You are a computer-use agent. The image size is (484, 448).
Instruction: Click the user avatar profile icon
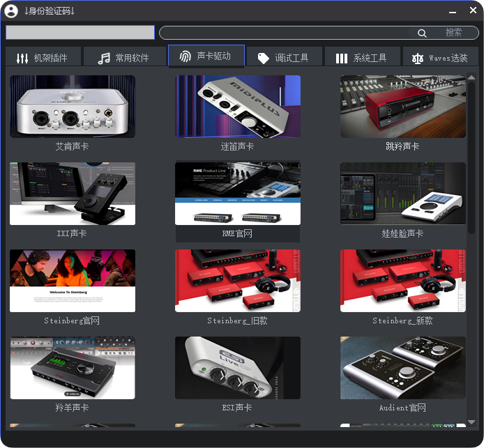[x=11, y=10]
